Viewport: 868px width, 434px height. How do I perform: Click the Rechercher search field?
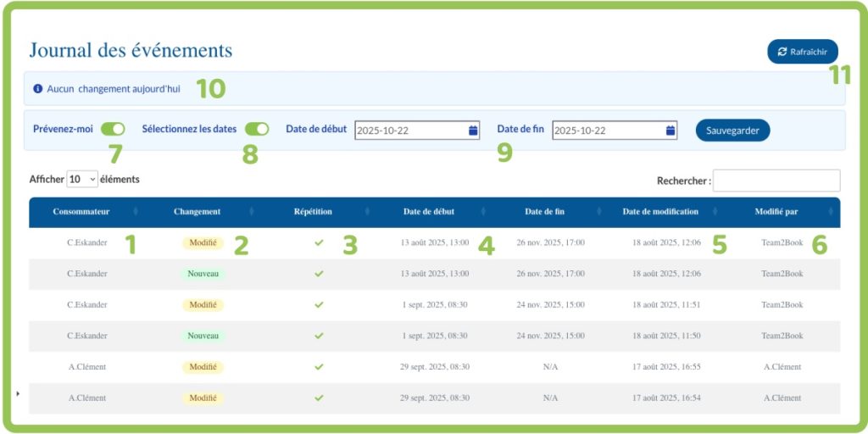[776, 181]
